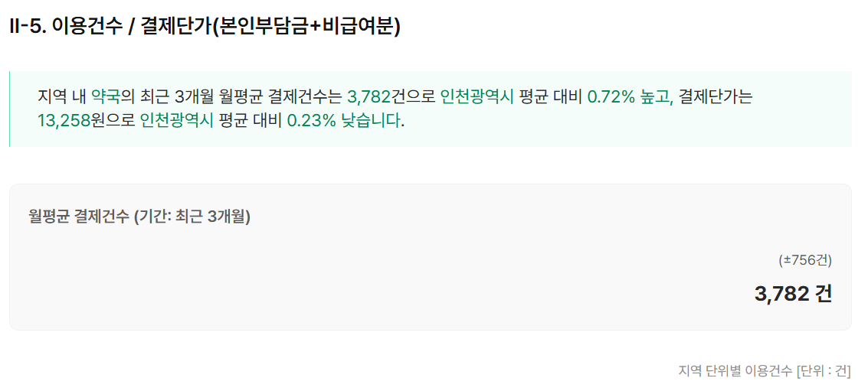Click (기간: 최근 3개월) in the card title
868x391 pixels.
(x=192, y=217)
